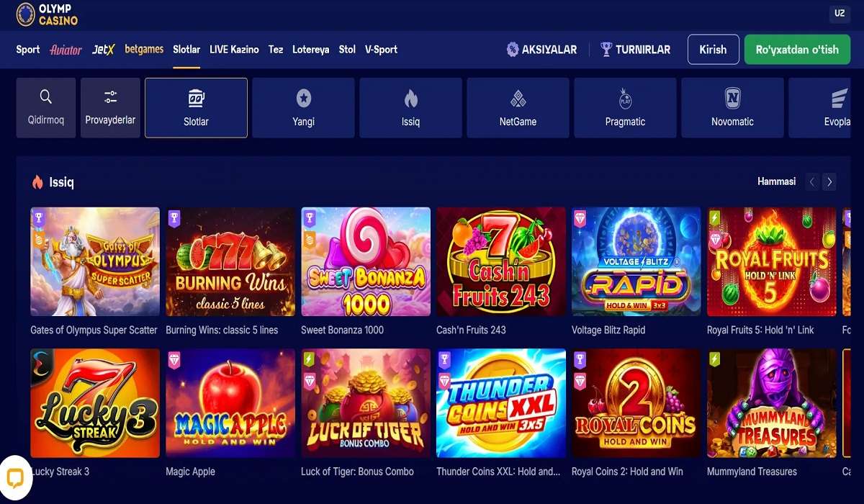864x504 pixels.
Task: Click the Olymp Casino logo
Action: tap(47, 14)
